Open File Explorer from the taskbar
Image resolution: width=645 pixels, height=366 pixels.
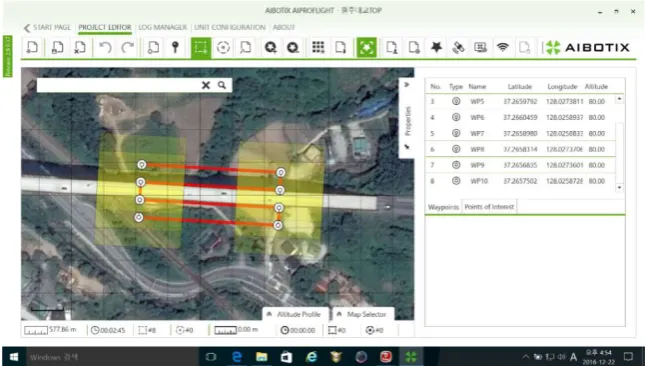262,357
